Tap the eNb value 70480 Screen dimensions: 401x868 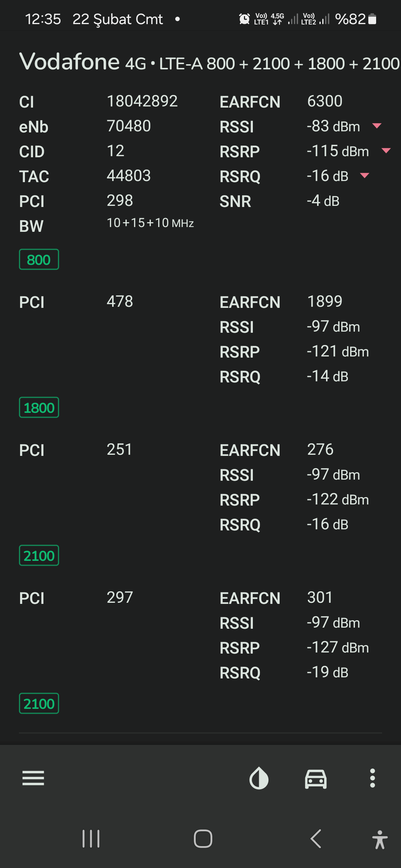coord(129,126)
